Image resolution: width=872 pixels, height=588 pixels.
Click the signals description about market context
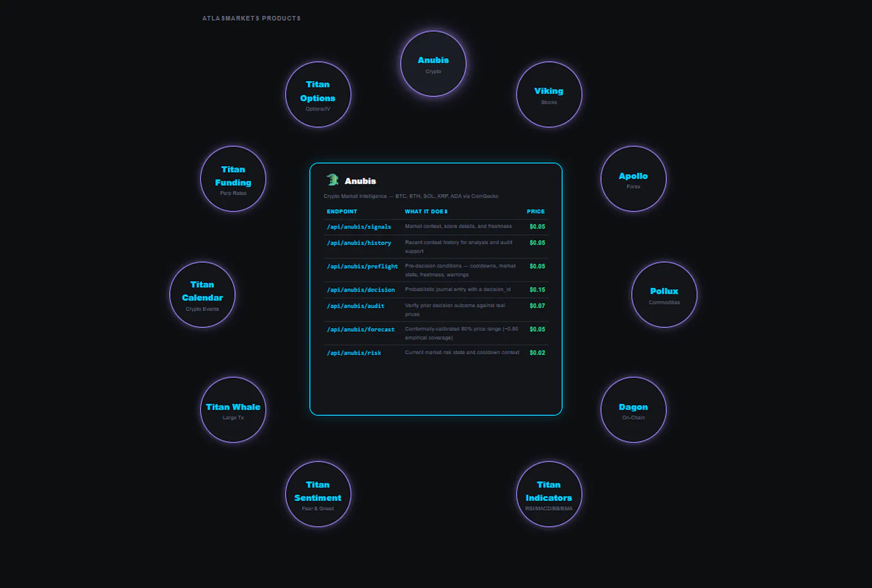pos(458,226)
